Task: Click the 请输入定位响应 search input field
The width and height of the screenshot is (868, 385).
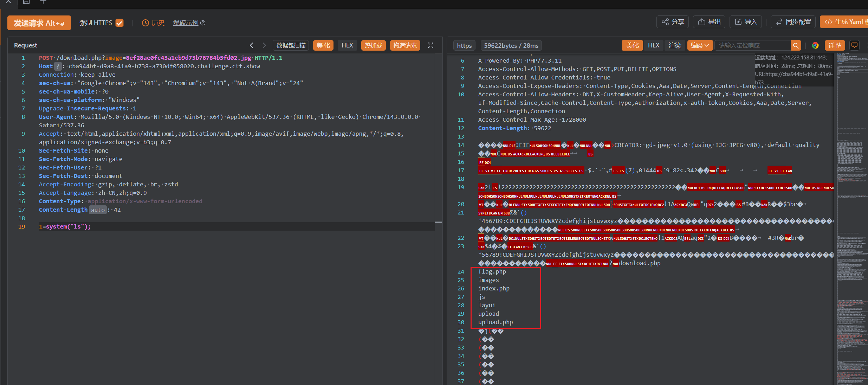Action: (x=752, y=45)
